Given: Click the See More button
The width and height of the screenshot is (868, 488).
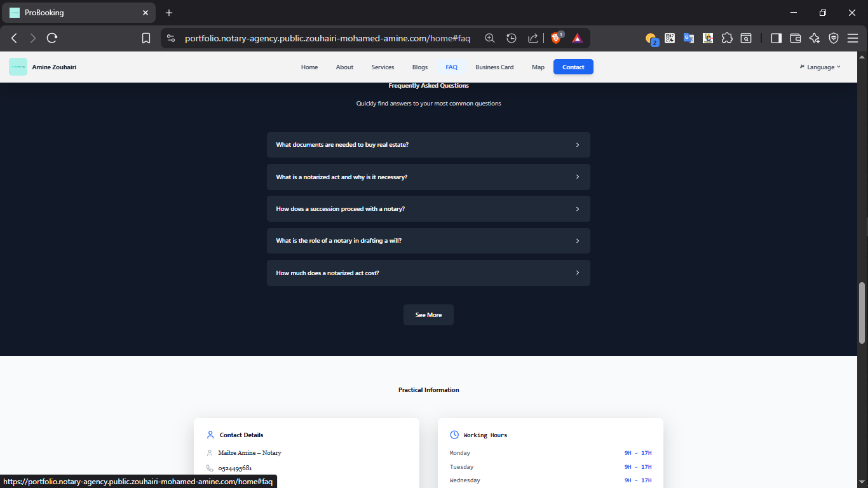Looking at the screenshot, I should 428,315.
